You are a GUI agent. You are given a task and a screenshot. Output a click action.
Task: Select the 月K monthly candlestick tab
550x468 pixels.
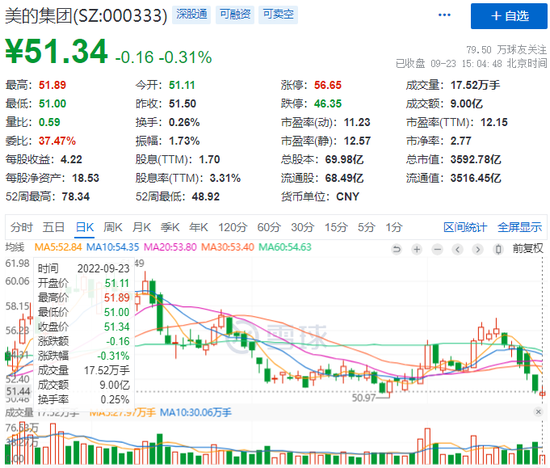(x=142, y=227)
